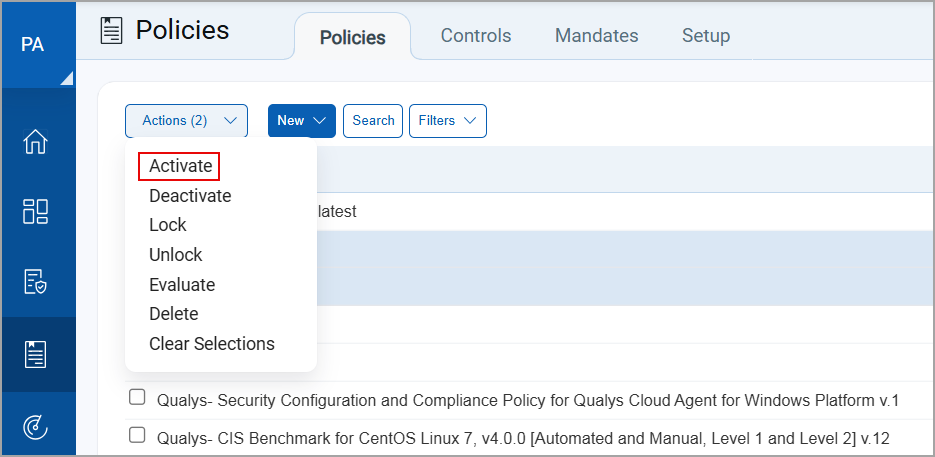Select Lock in the Actions menu
This screenshot has height=457, width=935.
click(x=168, y=225)
